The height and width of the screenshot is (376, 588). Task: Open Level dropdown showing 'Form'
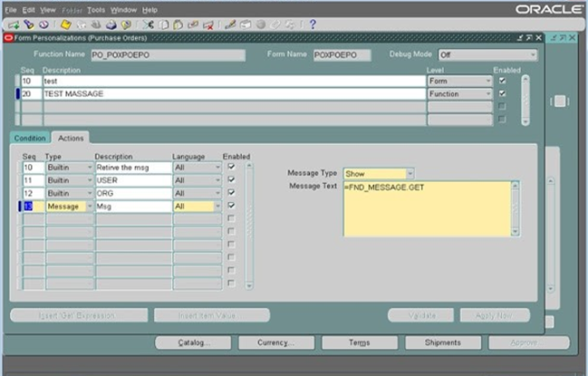[x=487, y=81]
